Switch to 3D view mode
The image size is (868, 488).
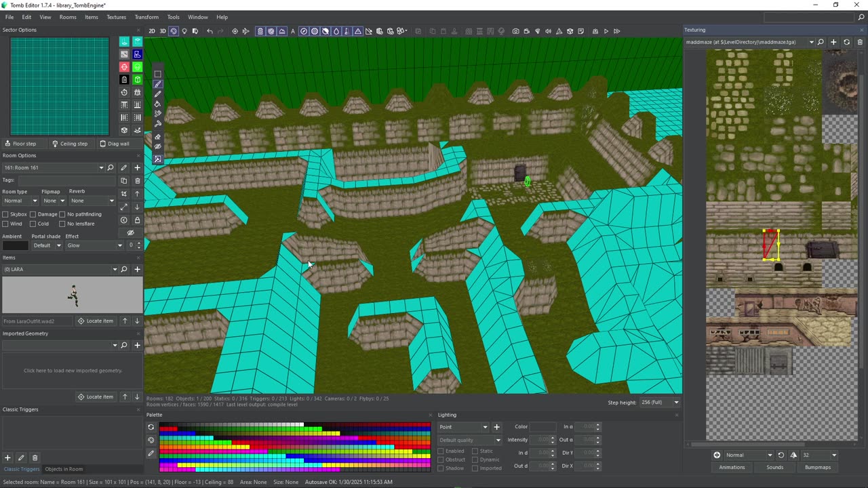pos(163,31)
